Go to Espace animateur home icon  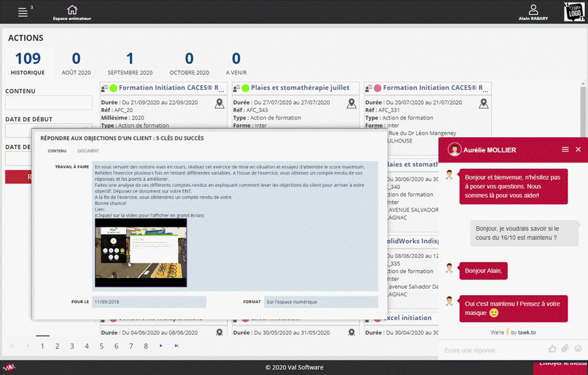click(x=72, y=10)
